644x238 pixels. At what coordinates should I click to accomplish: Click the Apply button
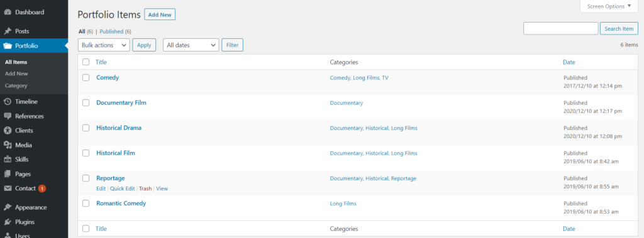(x=144, y=45)
